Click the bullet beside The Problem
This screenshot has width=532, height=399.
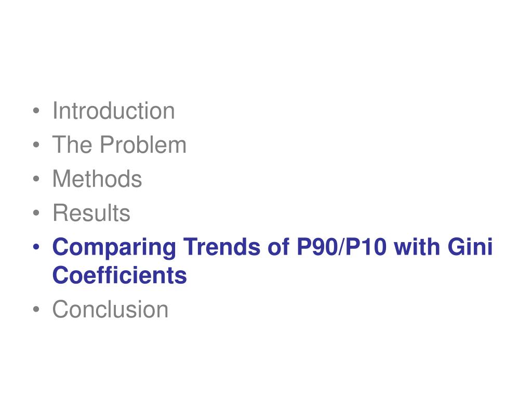point(36,145)
